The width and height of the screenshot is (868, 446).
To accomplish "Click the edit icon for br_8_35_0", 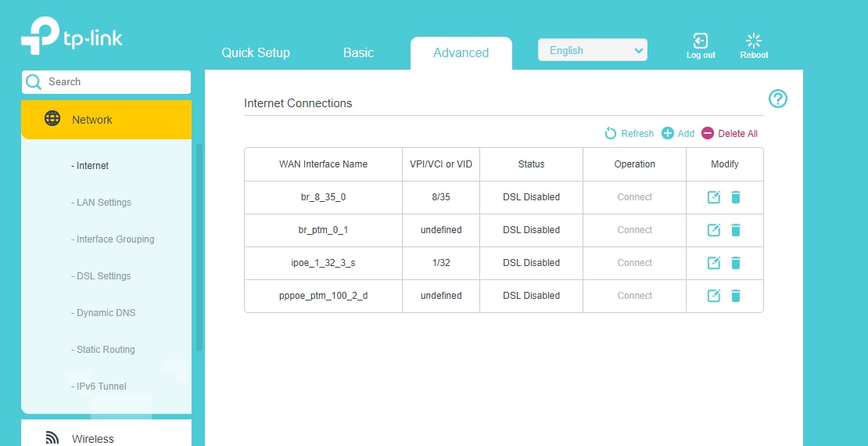I will pyautogui.click(x=714, y=197).
